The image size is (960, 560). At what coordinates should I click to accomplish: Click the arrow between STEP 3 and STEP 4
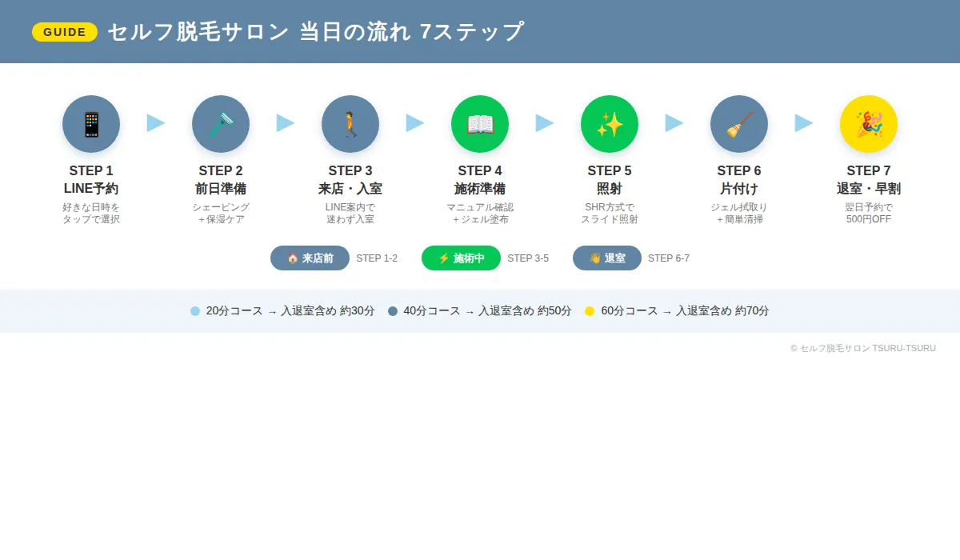click(x=415, y=122)
